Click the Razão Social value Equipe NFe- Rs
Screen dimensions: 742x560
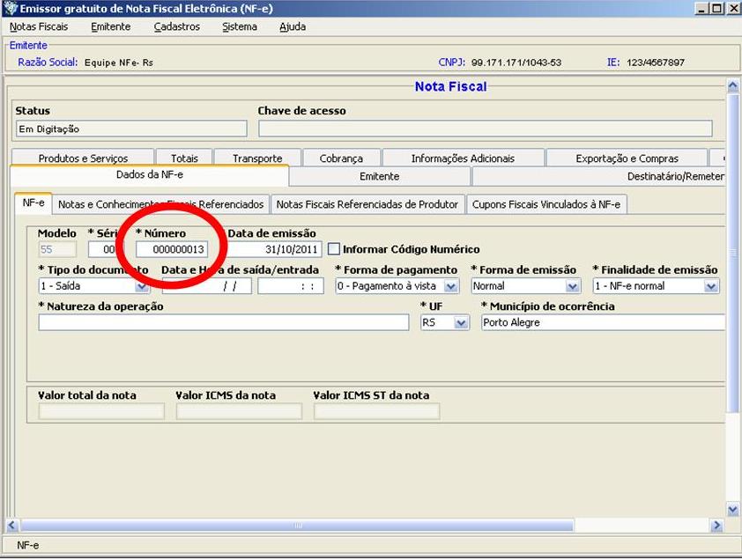(x=119, y=63)
